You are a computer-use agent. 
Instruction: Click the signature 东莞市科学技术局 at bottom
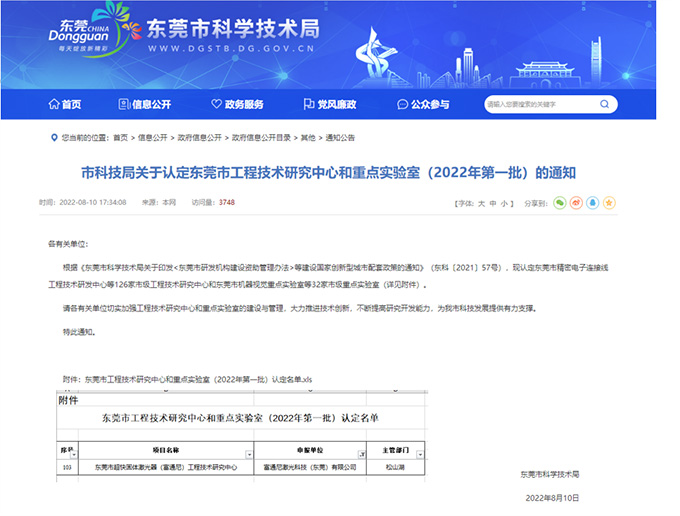(550, 474)
